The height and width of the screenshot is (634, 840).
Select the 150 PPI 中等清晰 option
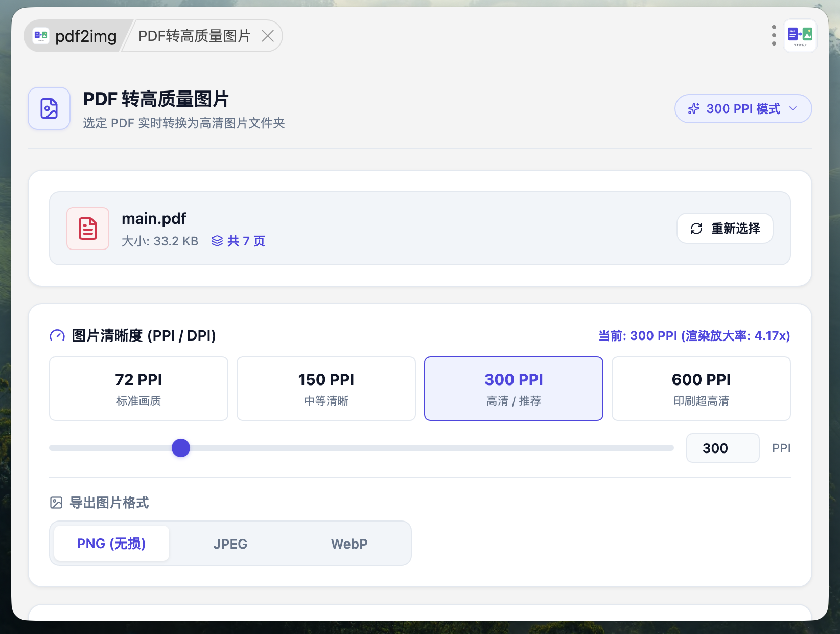pos(326,389)
